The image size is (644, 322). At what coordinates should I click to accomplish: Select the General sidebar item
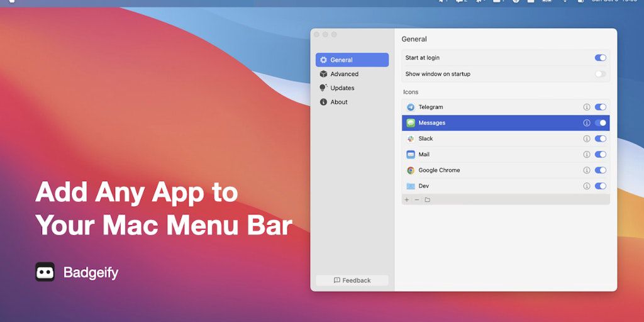click(352, 60)
